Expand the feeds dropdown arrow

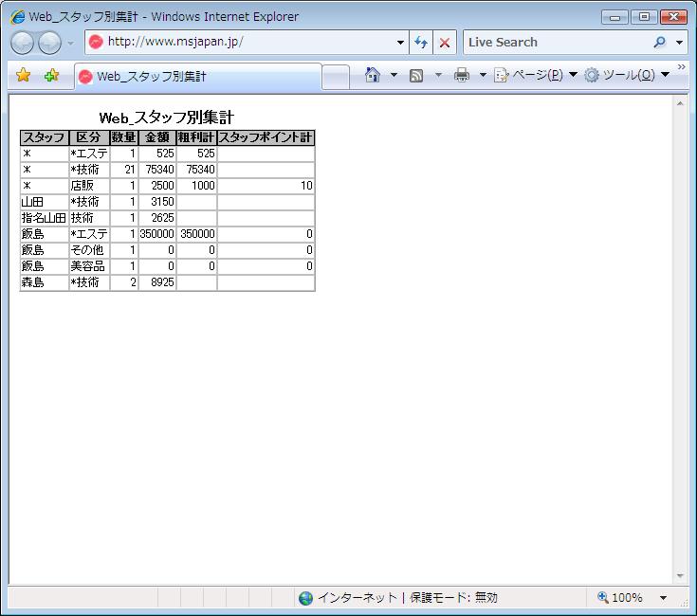coord(438,75)
